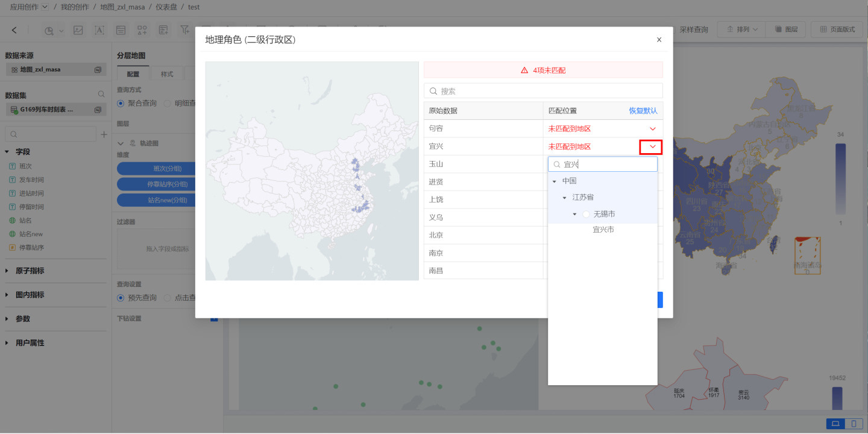Expand the 原子指标 section
The height and width of the screenshot is (434, 868).
(x=7, y=271)
